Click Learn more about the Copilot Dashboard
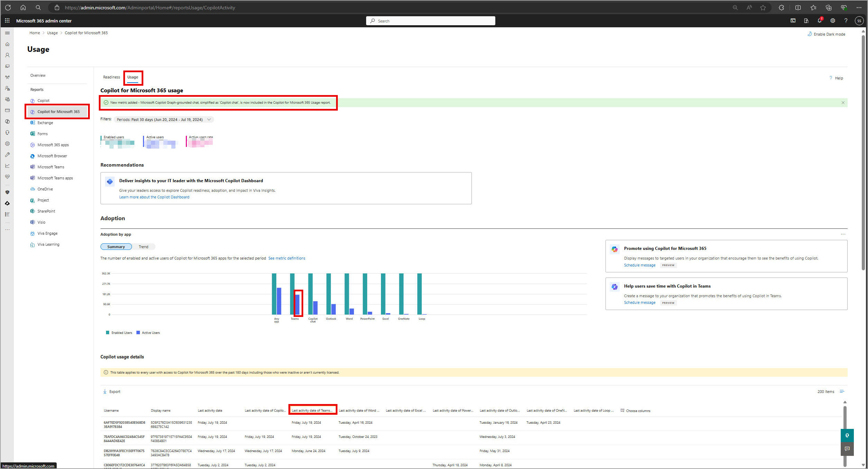 pos(154,197)
